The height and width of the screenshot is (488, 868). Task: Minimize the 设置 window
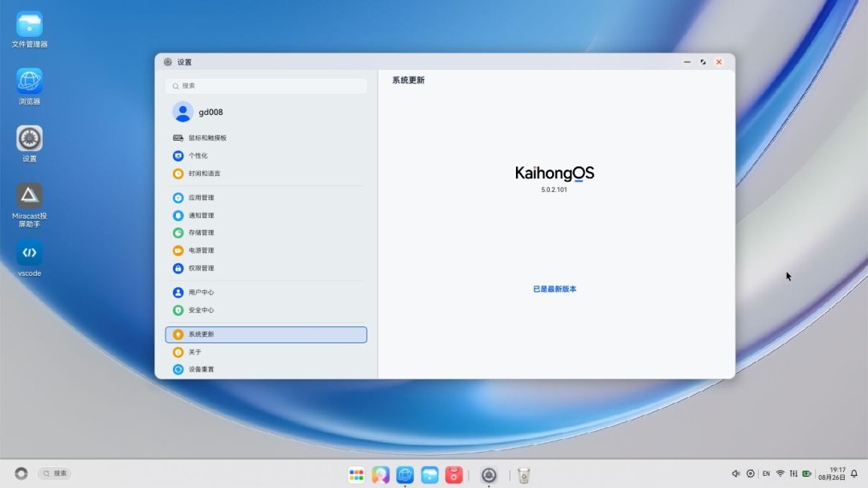click(687, 62)
